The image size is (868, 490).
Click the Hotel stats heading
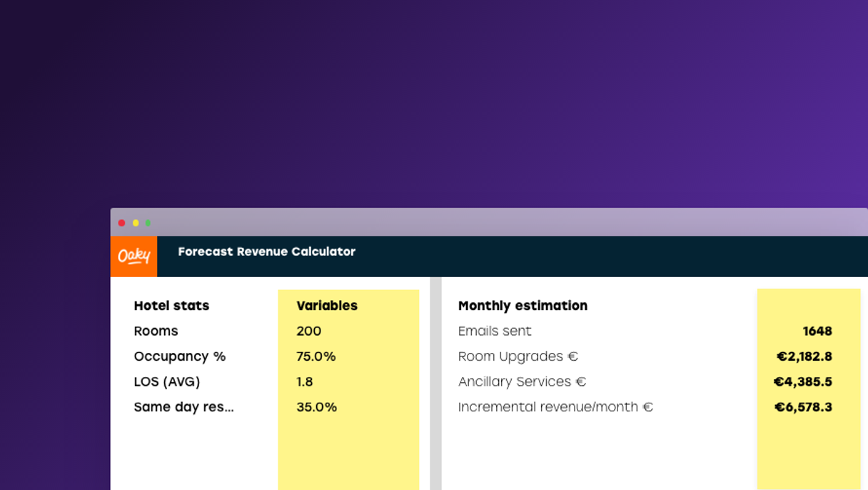171,306
